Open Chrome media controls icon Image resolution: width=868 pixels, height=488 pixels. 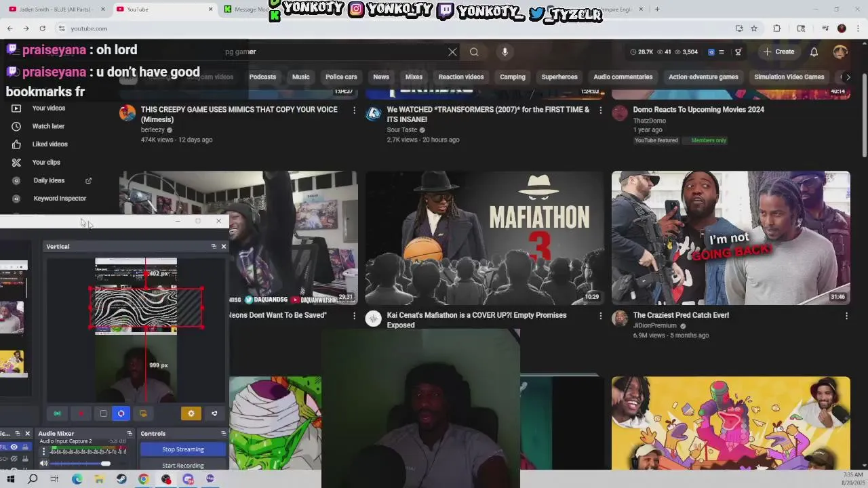pos(825,28)
